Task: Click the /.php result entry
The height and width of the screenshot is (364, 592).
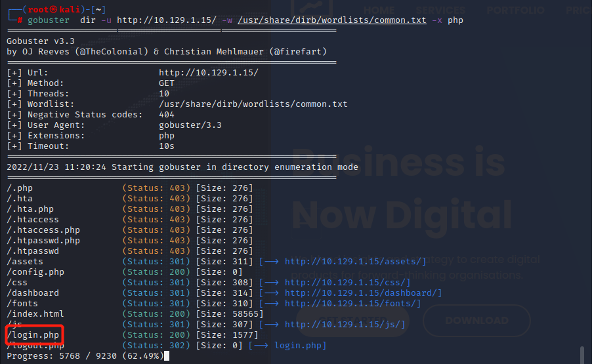Action: click(x=20, y=188)
